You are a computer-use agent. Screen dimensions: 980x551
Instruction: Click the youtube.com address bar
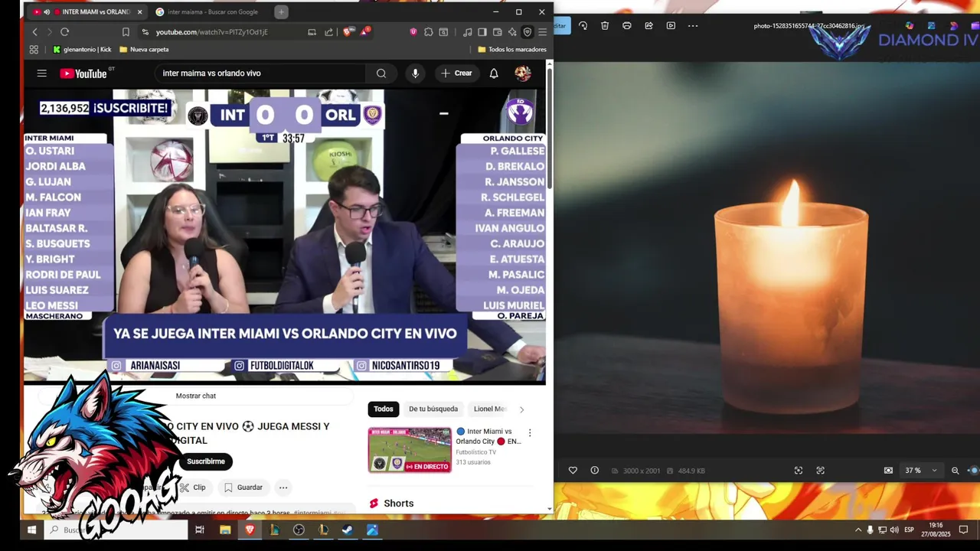pyautogui.click(x=222, y=32)
